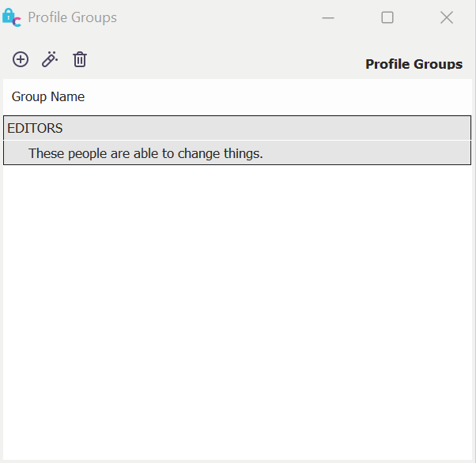Click blank header area right of Group Name
The height and width of the screenshot is (463, 476).
click(x=277, y=96)
